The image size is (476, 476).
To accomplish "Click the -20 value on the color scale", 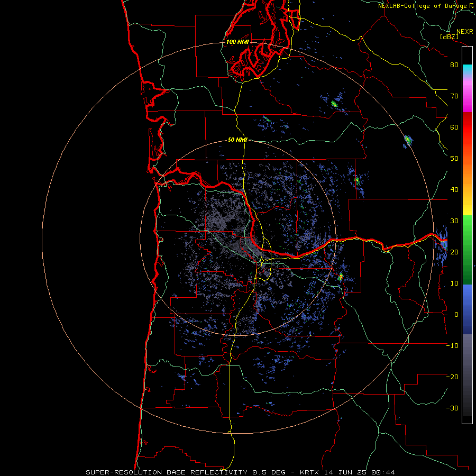I will point(452,377).
